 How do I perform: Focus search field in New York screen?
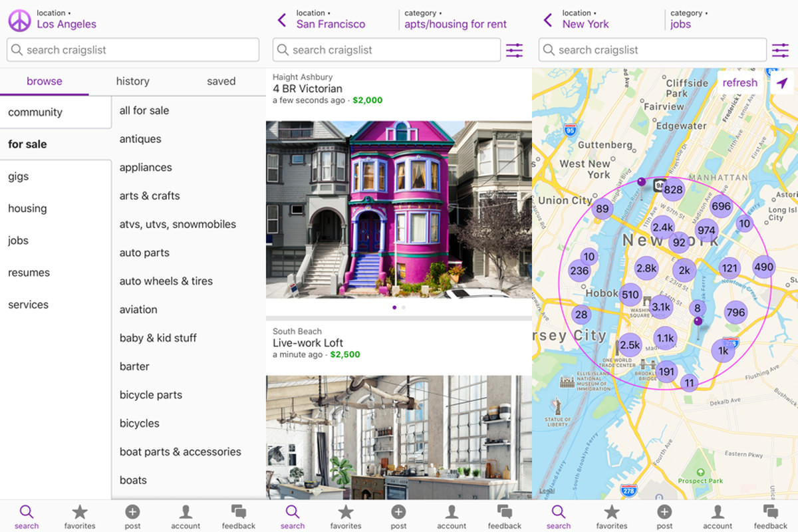652,50
